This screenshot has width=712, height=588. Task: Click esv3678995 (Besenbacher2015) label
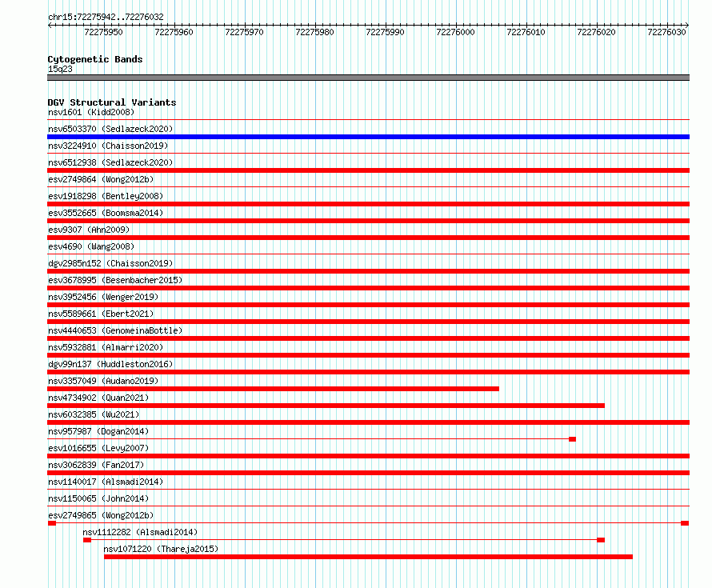(x=115, y=280)
